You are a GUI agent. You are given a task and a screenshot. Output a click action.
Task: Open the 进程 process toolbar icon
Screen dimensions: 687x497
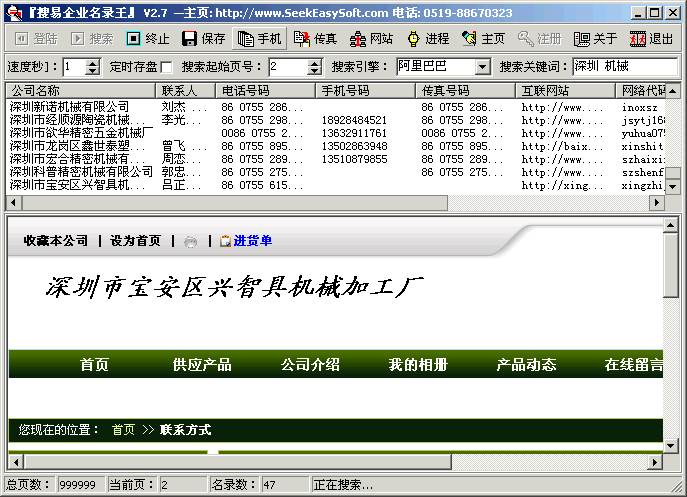[x=427, y=39]
